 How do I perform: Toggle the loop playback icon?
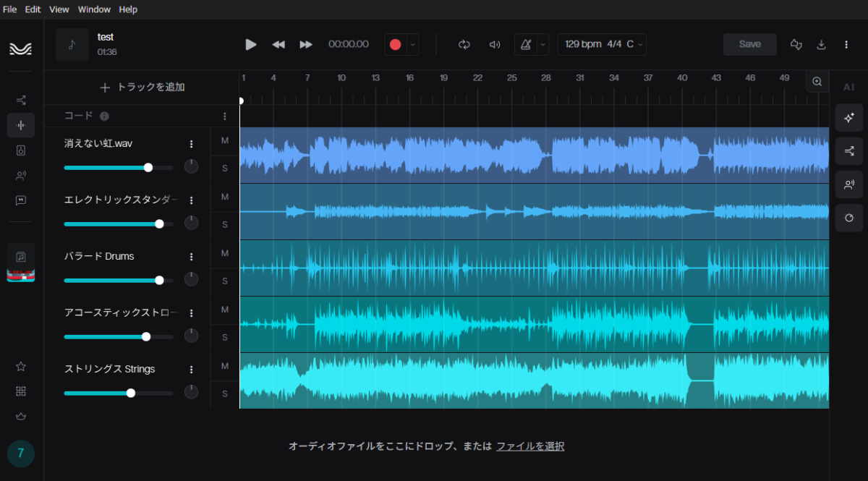(x=464, y=44)
